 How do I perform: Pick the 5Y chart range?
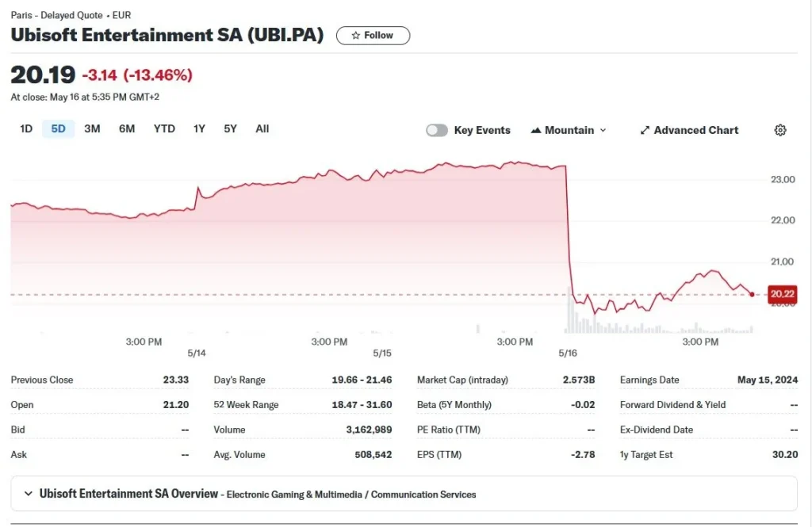coord(230,128)
